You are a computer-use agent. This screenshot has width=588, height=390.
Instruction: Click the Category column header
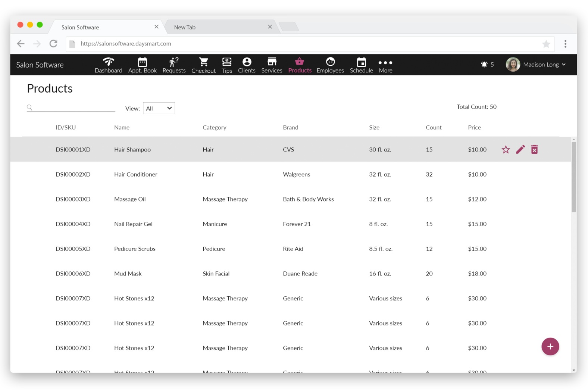tap(215, 127)
